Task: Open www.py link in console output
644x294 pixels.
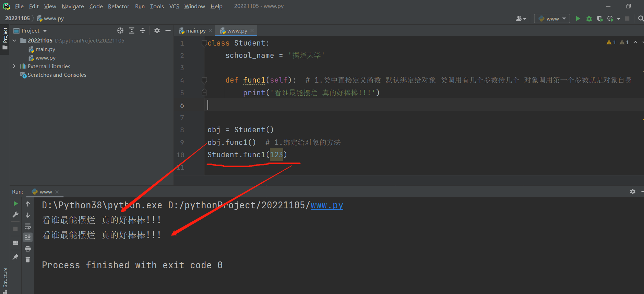Action: click(327, 205)
